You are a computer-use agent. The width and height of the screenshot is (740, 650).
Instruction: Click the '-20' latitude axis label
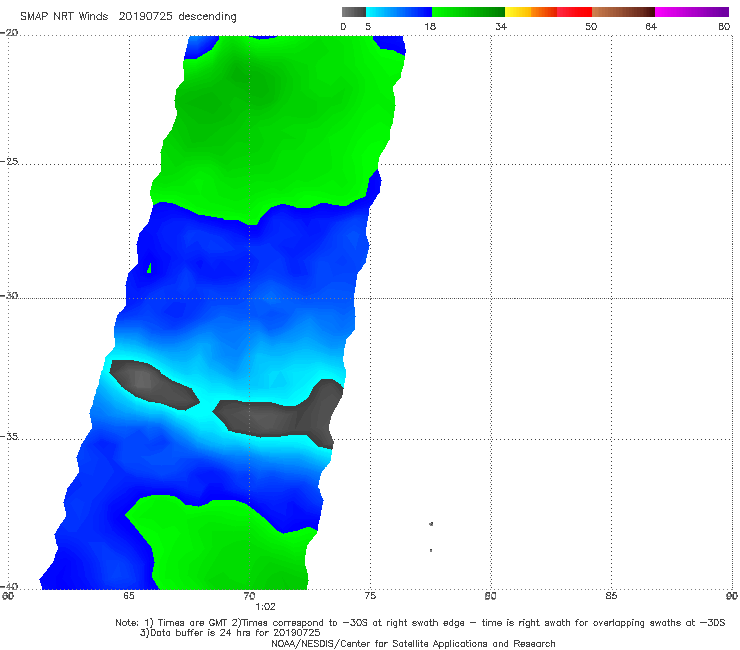tap(9, 33)
